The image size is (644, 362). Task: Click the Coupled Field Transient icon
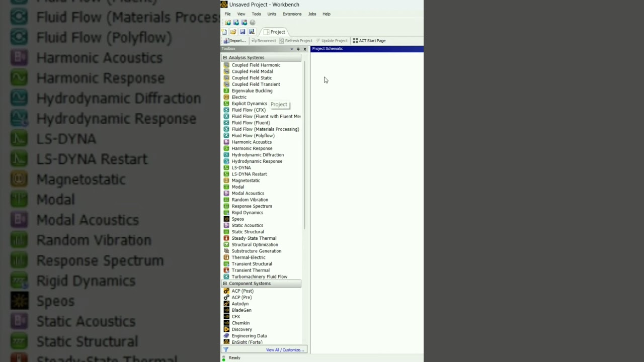point(226,84)
